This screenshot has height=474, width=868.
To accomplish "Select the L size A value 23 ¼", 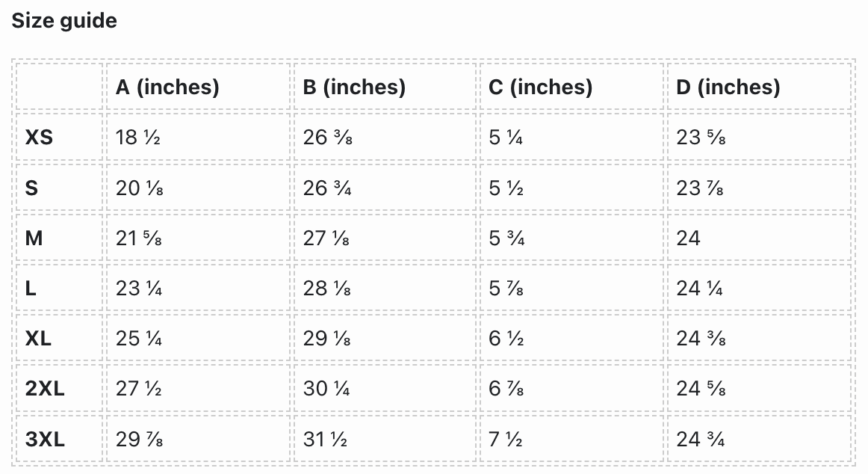I will click(x=139, y=289).
